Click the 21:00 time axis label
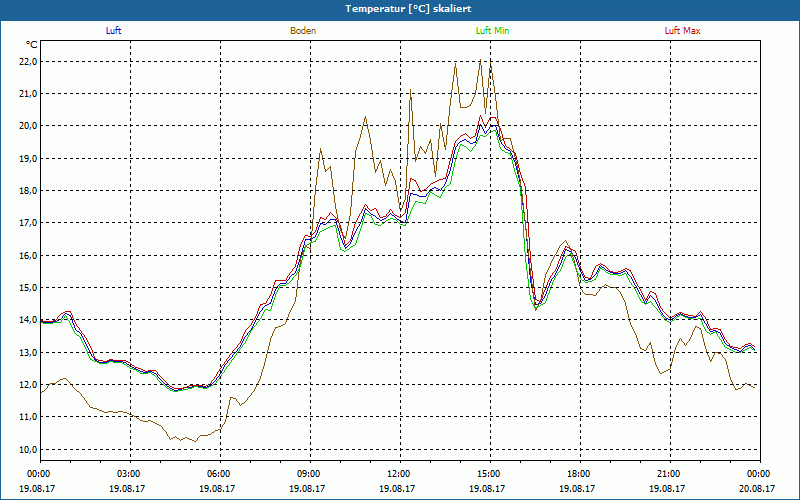The image size is (800, 500). 670,474
